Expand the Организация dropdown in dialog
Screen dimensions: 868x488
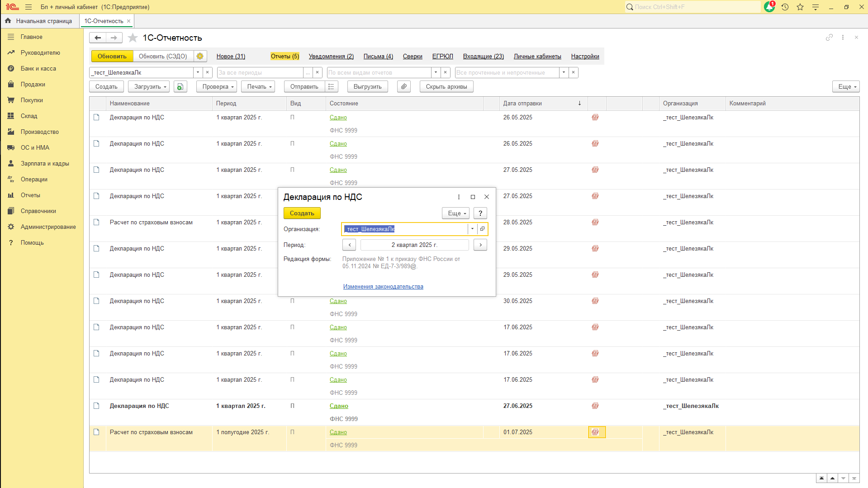click(x=472, y=229)
